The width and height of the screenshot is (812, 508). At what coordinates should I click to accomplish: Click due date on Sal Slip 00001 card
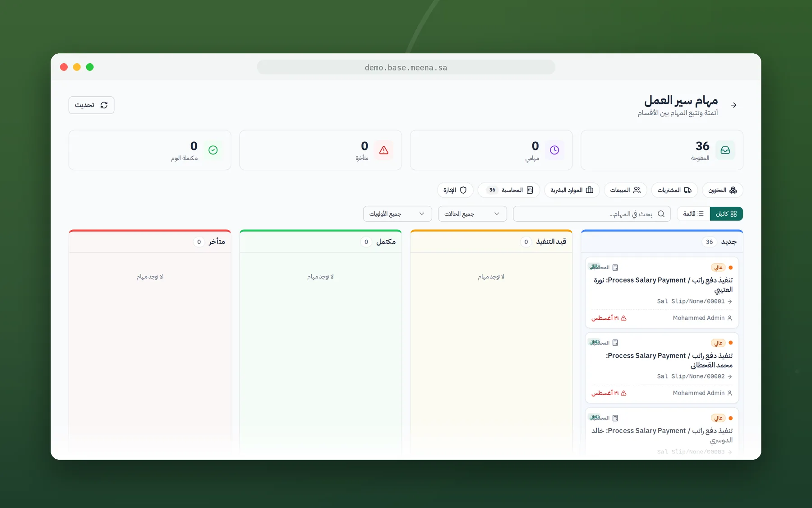(609, 318)
